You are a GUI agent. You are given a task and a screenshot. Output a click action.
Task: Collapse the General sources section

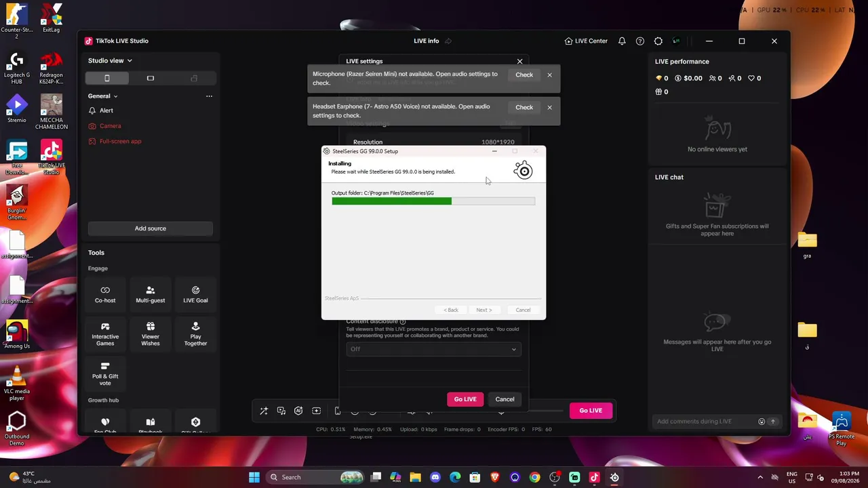(x=103, y=96)
